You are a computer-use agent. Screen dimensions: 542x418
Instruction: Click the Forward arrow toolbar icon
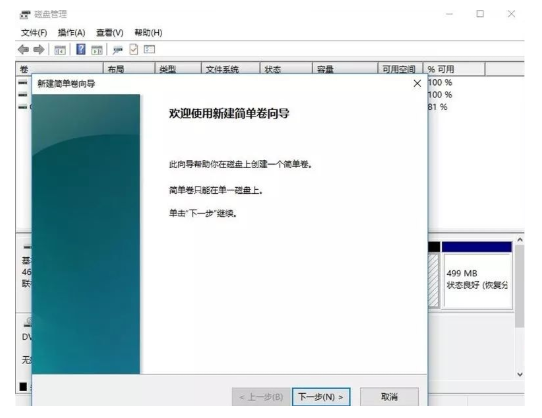tap(39, 50)
